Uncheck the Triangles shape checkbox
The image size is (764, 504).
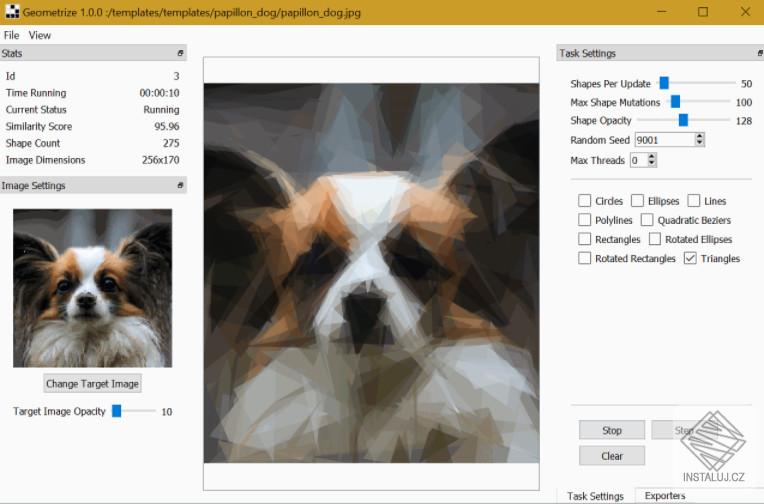point(690,258)
